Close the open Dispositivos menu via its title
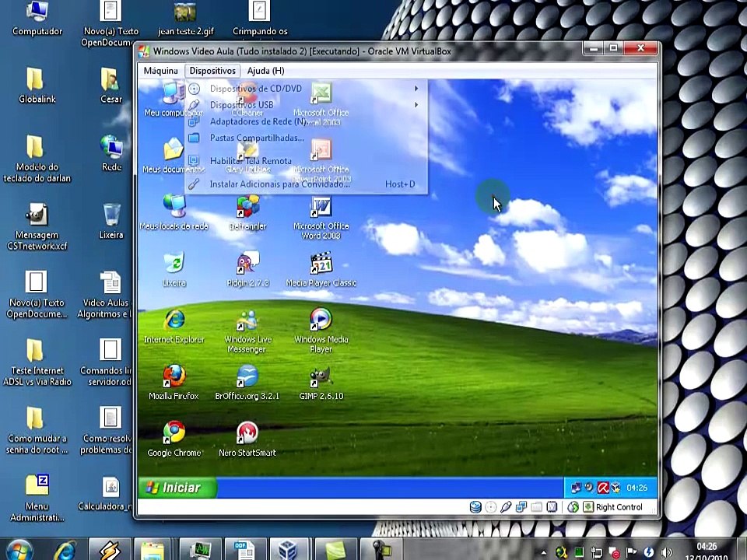Image resolution: width=747 pixels, height=560 pixels. point(212,71)
